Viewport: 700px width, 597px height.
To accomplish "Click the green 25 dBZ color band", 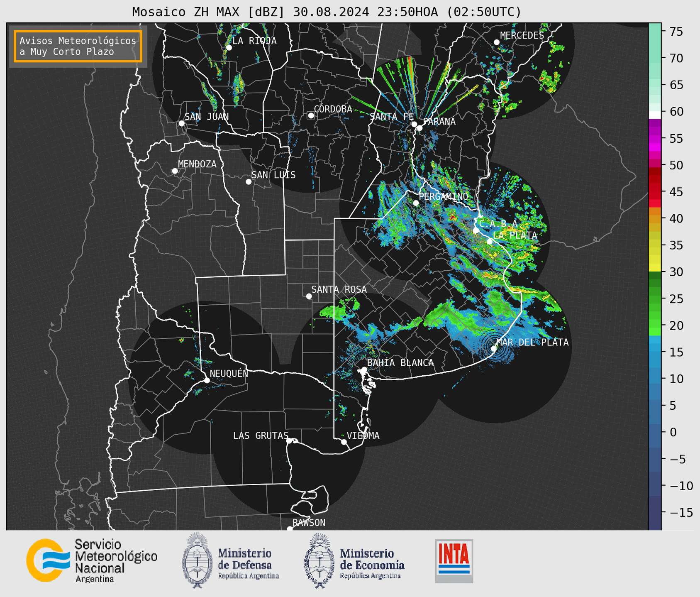I will pyautogui.click(x=655, y=300).
